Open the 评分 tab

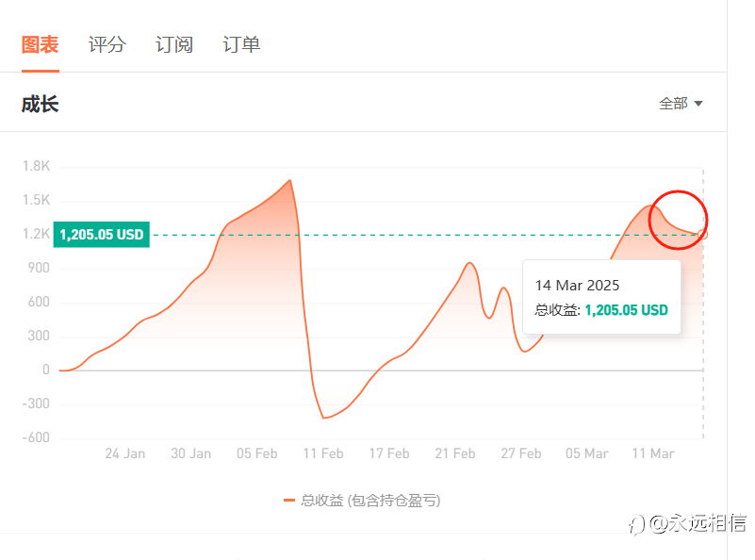[107, 44]
